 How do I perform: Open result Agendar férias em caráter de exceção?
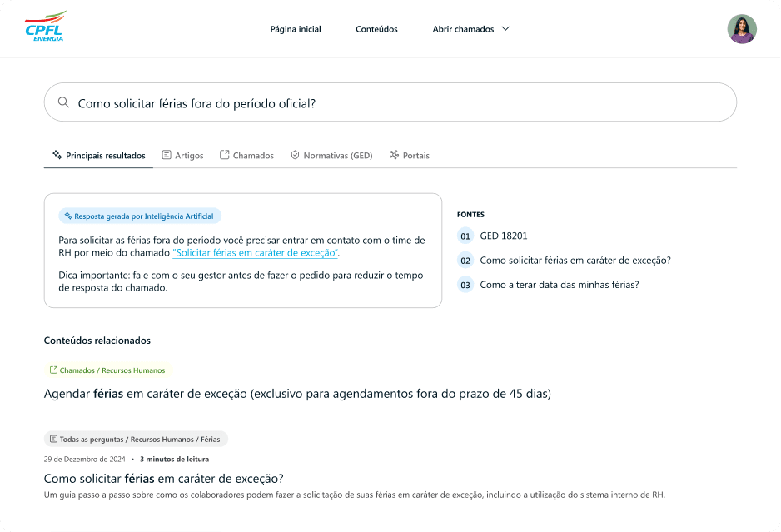(297, 394)
